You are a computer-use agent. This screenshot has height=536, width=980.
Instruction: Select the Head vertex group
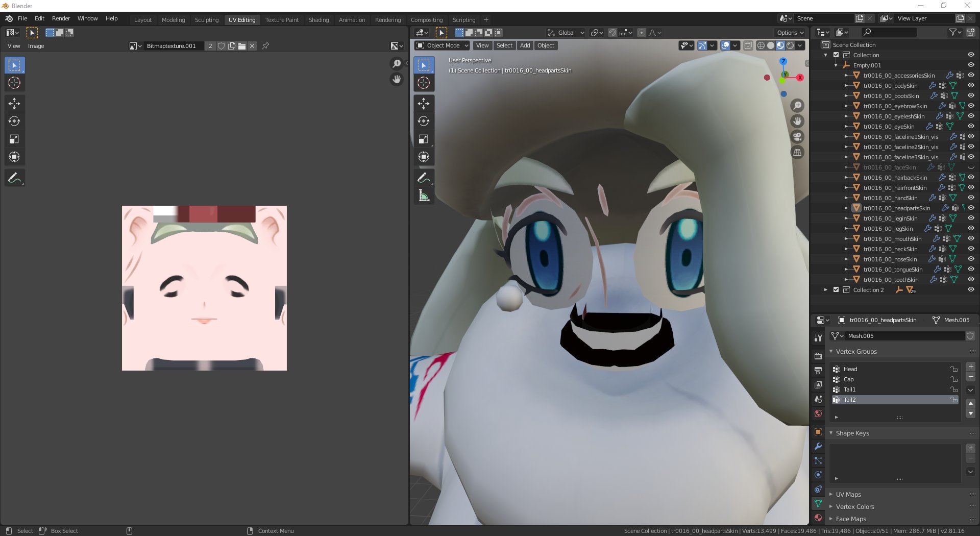[895, 369]
